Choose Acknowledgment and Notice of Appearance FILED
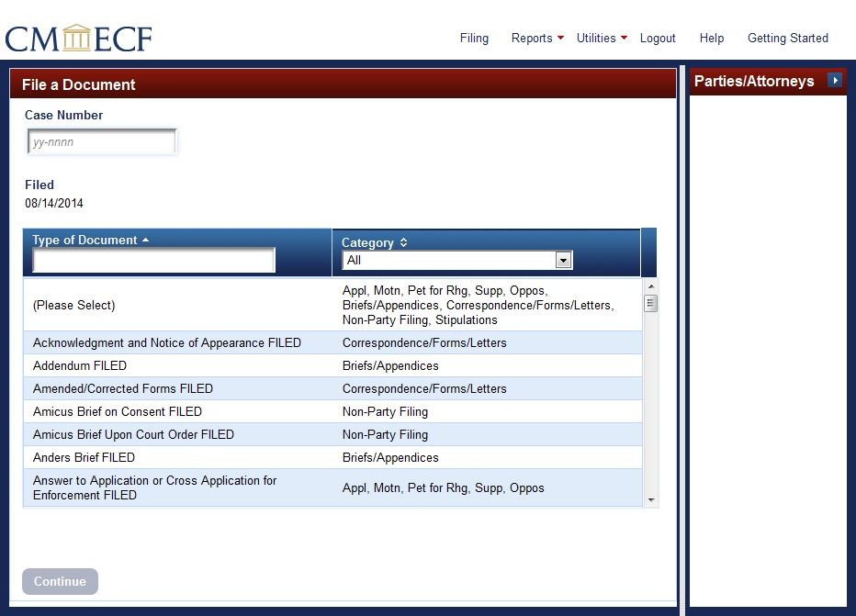Screen dimensions: 856x616 click(167, 342)
